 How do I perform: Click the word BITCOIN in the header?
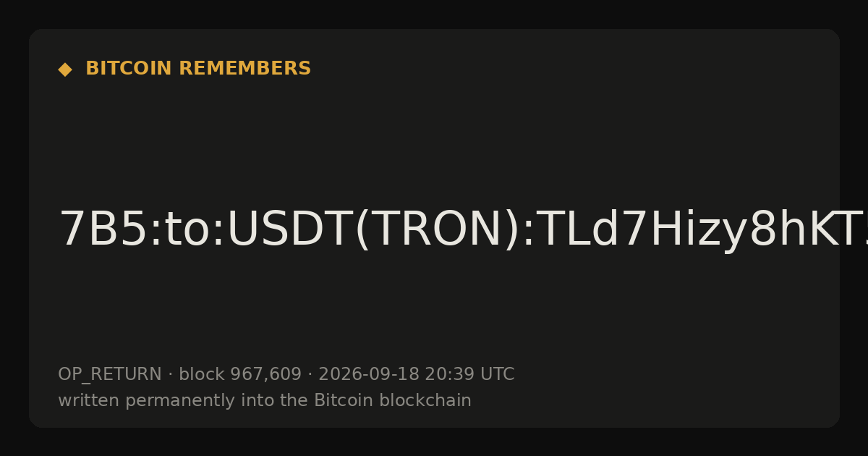(x=129, y=69)
